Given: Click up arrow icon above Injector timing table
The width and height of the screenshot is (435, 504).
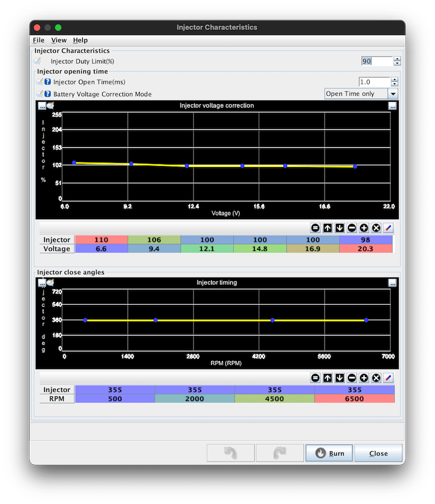Looking at the screenshot, I should click(x=327, y=378).
